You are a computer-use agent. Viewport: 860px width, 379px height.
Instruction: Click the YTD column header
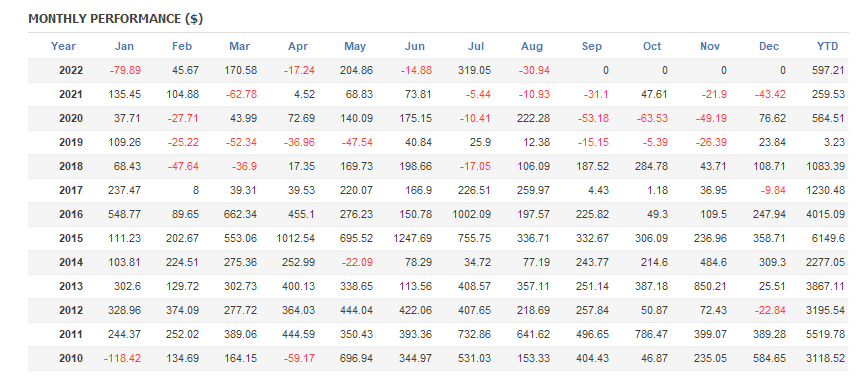[827, 47]
